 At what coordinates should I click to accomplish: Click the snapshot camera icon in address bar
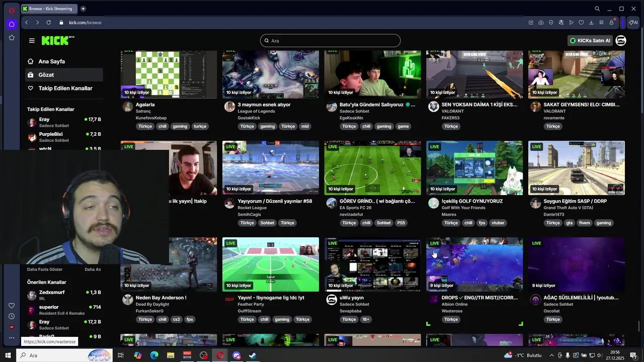541,23
